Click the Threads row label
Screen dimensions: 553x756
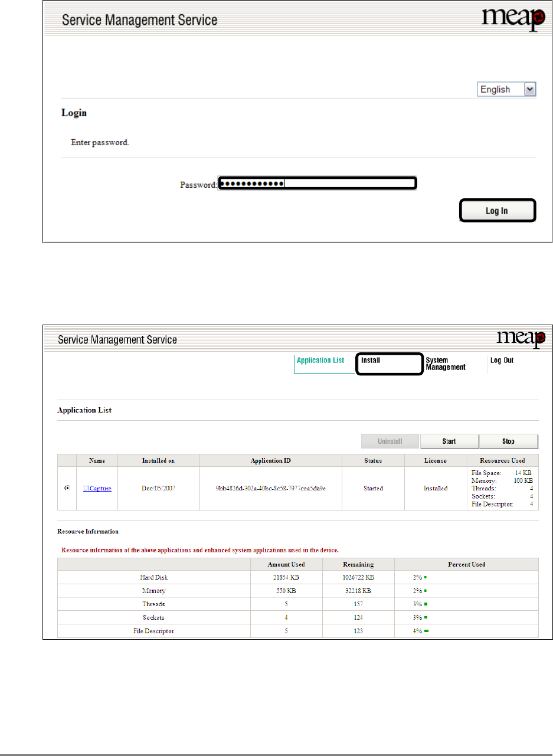click(153, 604)
